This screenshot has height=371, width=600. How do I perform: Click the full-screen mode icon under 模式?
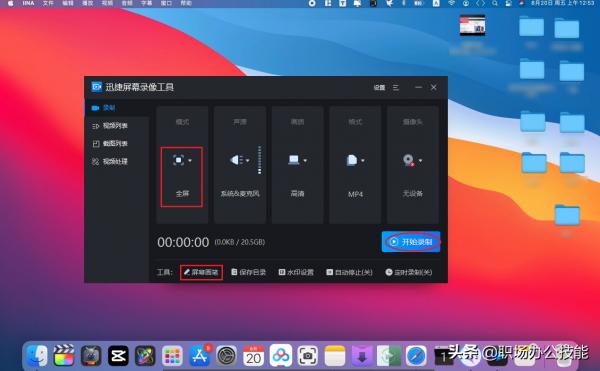tap(178, 160)
